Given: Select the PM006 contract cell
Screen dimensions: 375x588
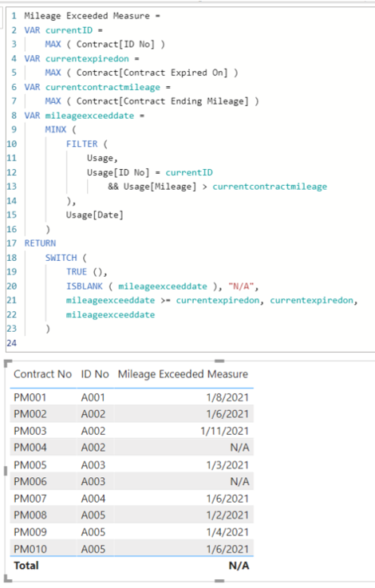Looking at the screenshot, I should pos(30,482).
